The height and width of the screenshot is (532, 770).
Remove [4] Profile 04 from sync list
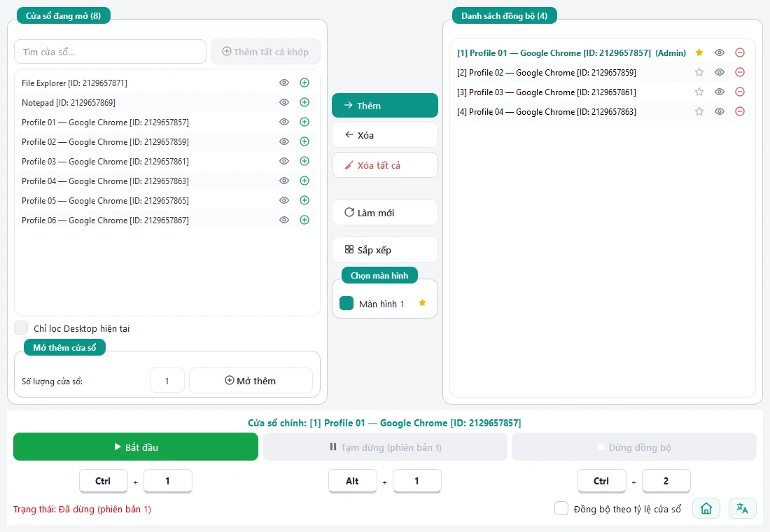coord(740,111)
